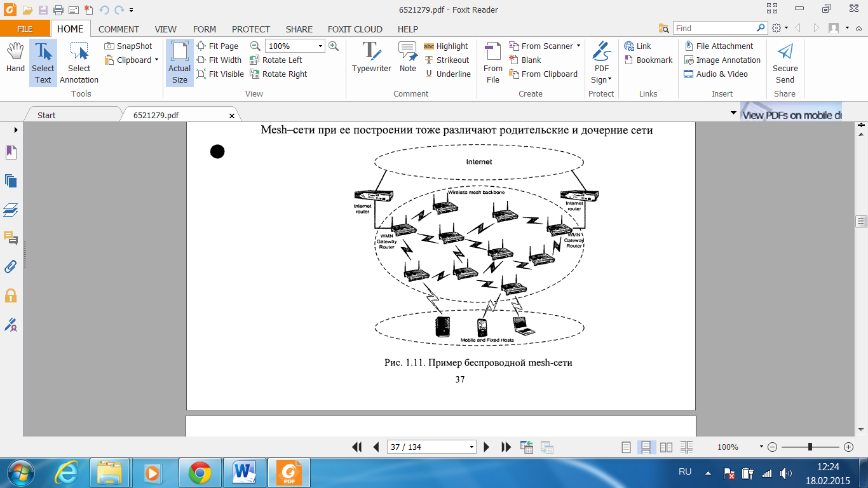Choose the Highlight tool
Viewport: 868px width, 488px height.
click(x=446, y=46)
